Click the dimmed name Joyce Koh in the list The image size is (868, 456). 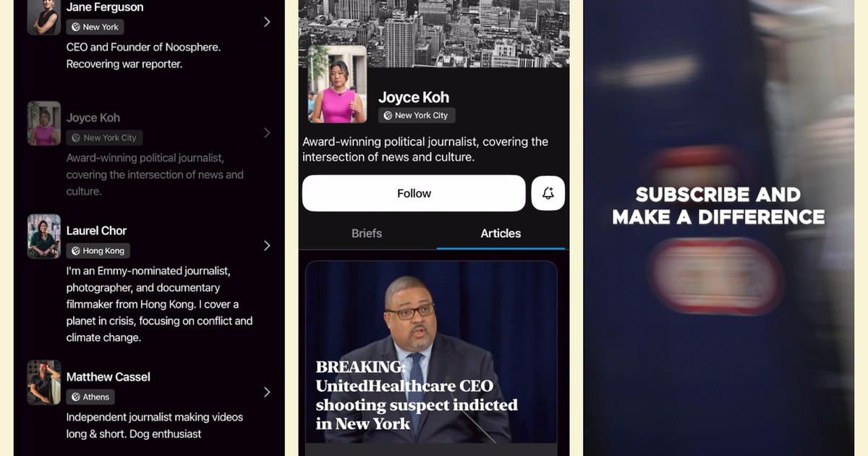click(93, 118)
